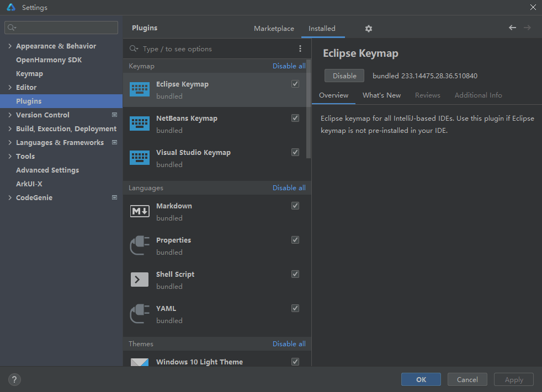Go forward with the right arrow
Screen dimensions: 542x392
527,28
